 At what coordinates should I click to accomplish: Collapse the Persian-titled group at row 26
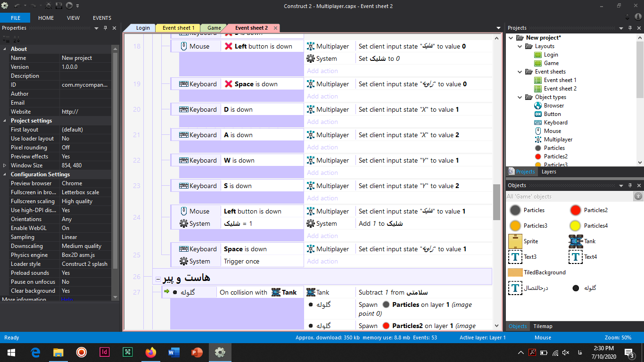coord(158,280)
